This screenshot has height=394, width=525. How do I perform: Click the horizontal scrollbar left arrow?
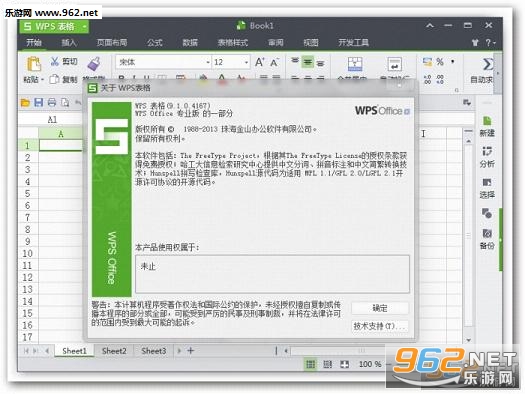(x=286, y=351)
